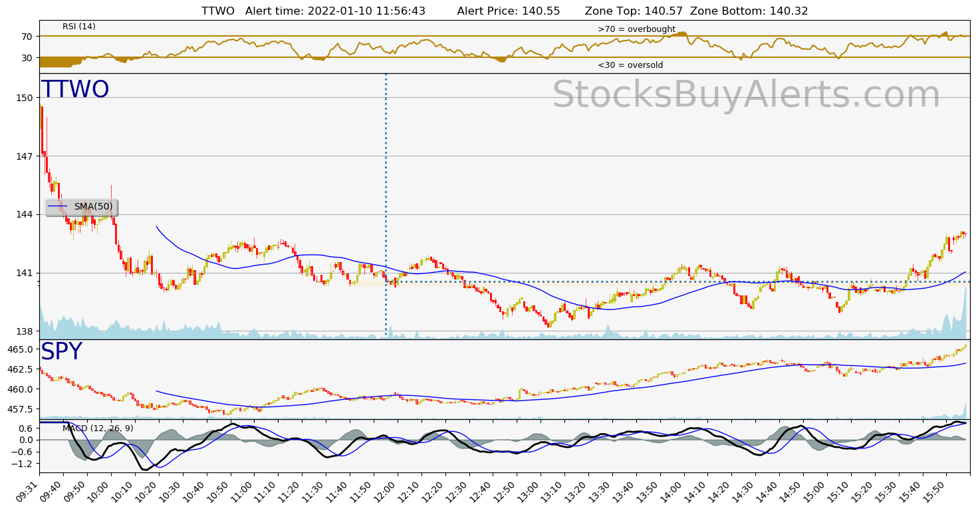980x511 pixels.
Task: Click the MACD (12, 26, 9) label
Action: coord(98,428)
